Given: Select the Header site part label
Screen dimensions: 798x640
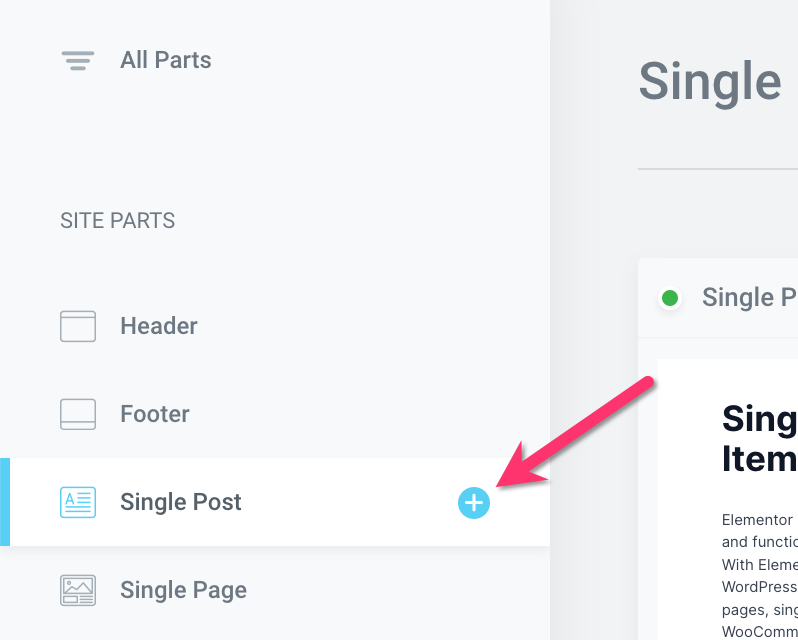Looking at the screenshot, I should pos(159,326).
